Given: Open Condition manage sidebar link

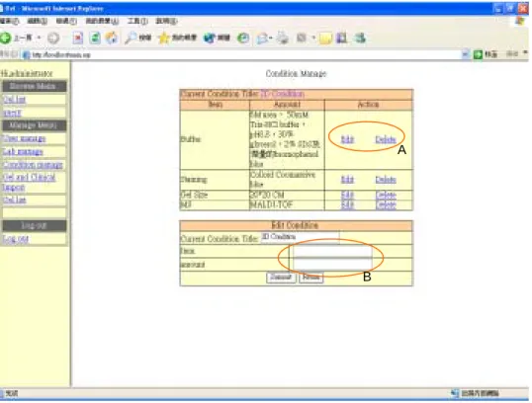Looking at the screenshot, I should click(x=33, y=165).
